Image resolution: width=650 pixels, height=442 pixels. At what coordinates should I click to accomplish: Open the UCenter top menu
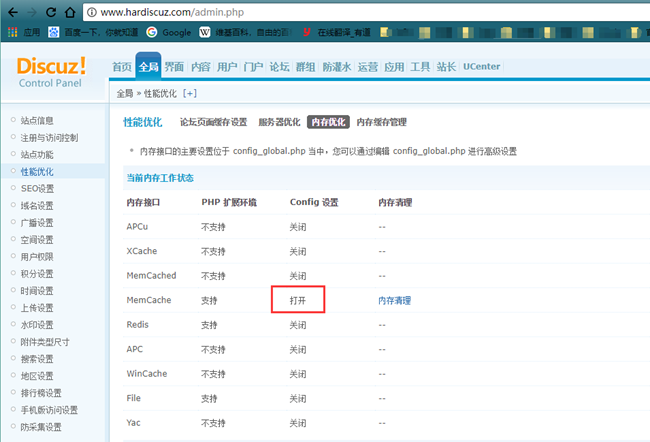(481, 67)
